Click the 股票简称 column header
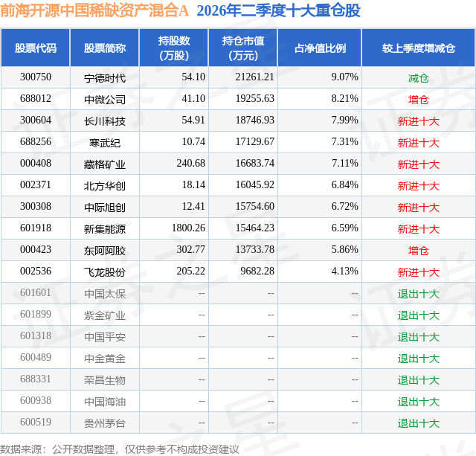The height and width of the screenshot is (456, 476). [x=105, y=48]
